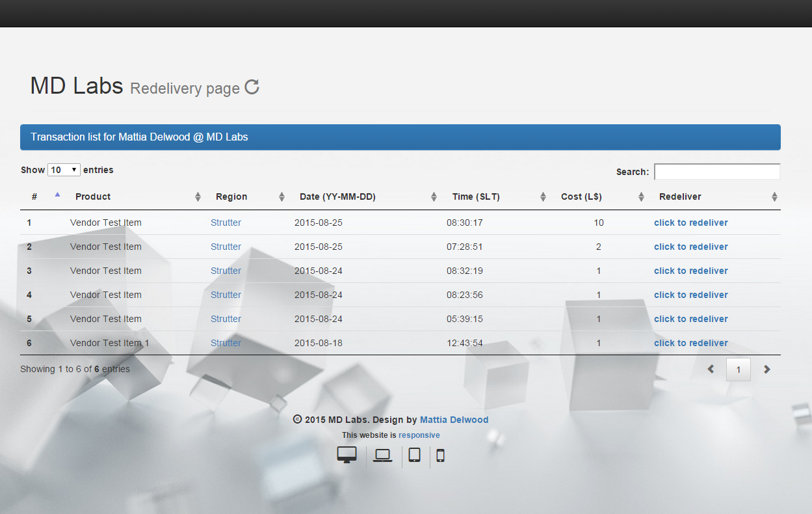Open the Strutter region link for Vendor Test Item 1
This screenshot has height=514, width=812.
(226, 343)
